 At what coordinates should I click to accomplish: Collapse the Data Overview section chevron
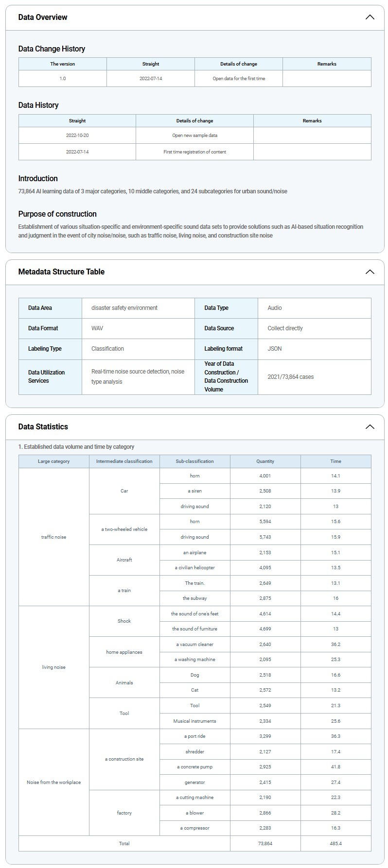point(370,17)
